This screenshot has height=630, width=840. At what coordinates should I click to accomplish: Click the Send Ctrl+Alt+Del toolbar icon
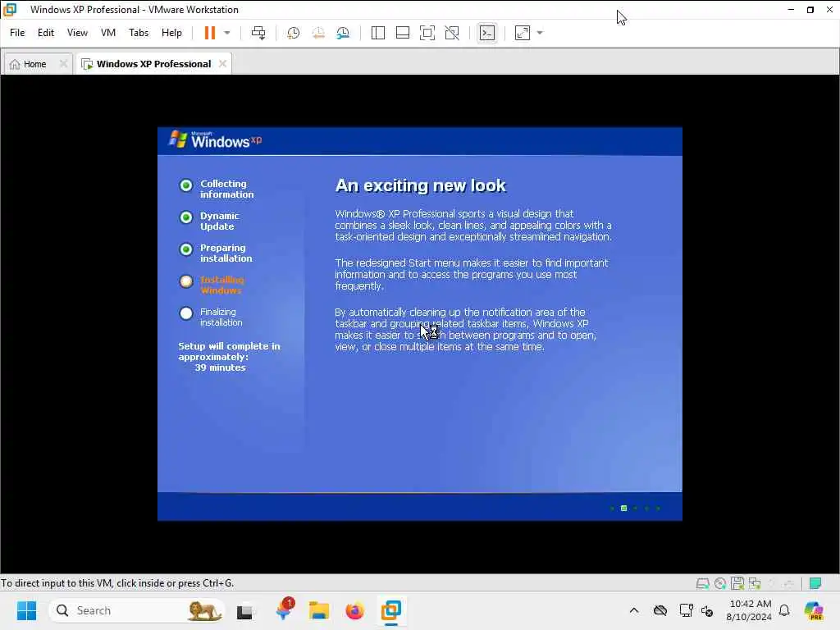[x=258, y=33]
